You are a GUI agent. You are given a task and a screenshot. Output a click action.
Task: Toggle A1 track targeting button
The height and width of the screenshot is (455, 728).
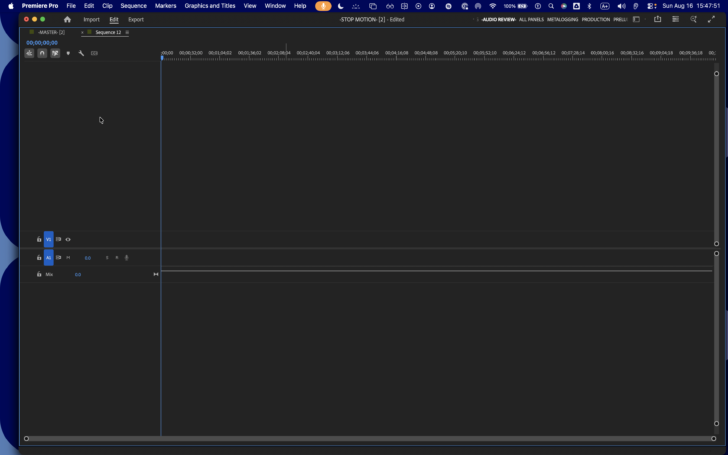(48, 258)
